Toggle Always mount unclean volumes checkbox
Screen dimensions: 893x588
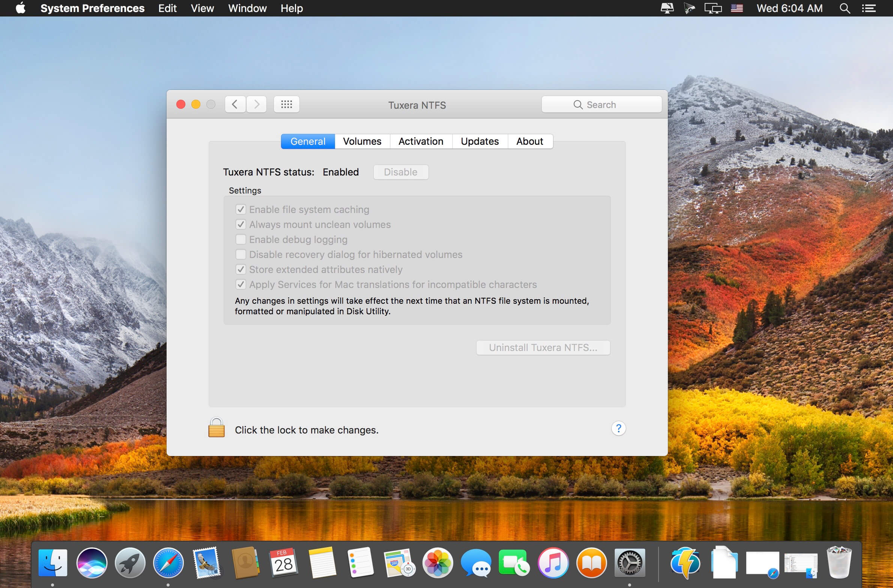(x=240, y=224)
